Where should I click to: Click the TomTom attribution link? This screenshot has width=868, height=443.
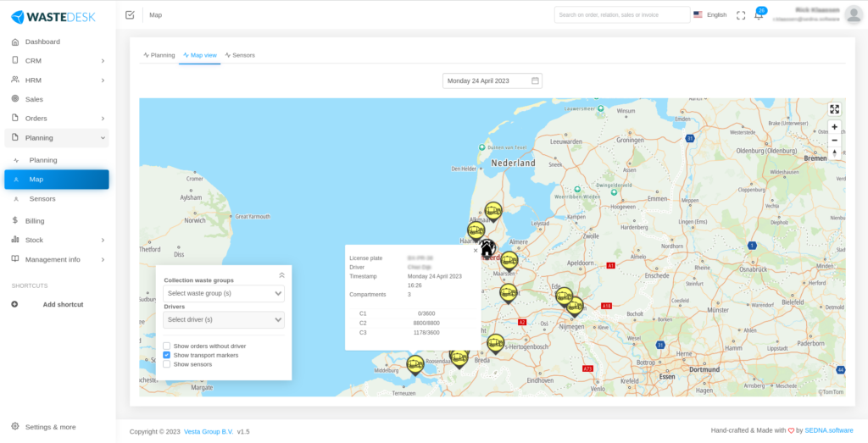[831, 391]
